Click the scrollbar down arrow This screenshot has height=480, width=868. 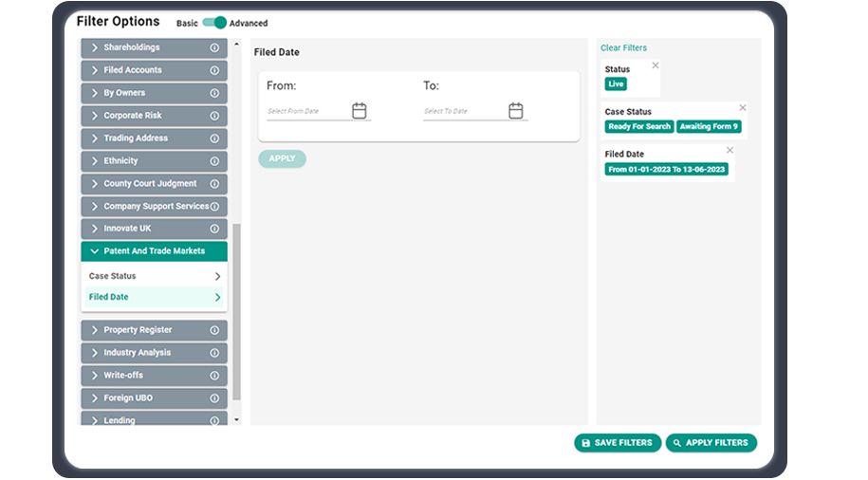pos(237,419)
